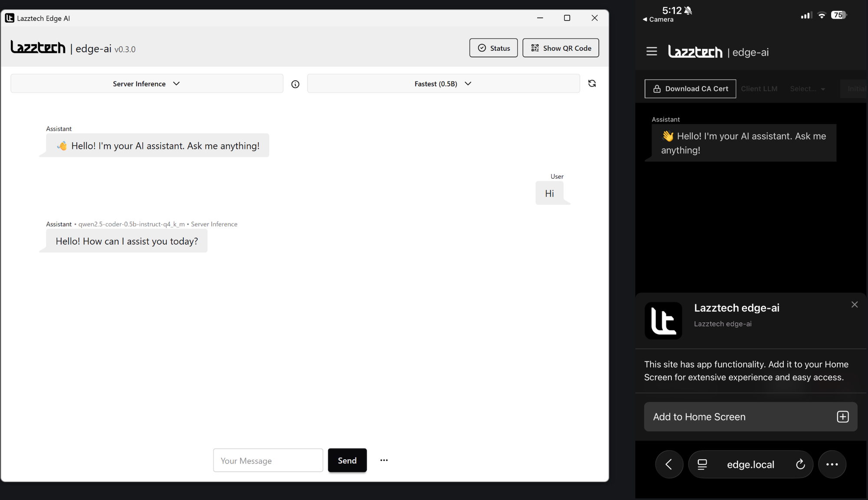
Task: Open the Fastest (0.5B) model dropdown
Action: [x=443, y=84]
